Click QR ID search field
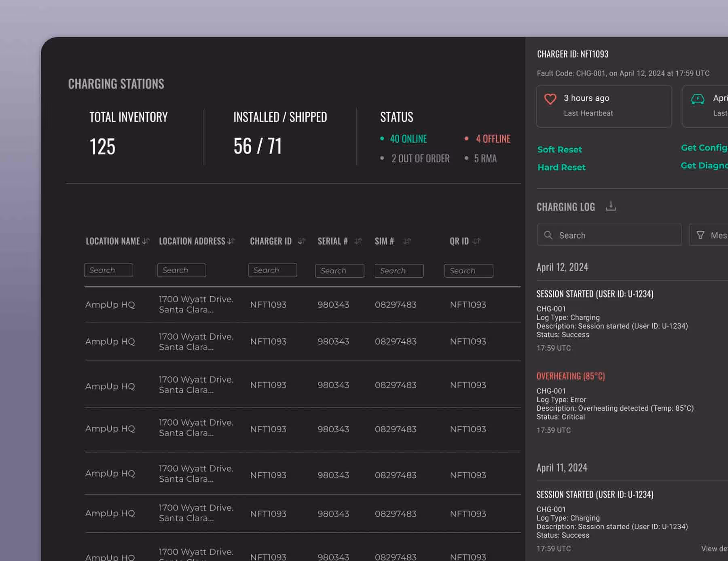The height and width of the screenshot is (561, 728). pyautogui.click(x=469, y=271)
